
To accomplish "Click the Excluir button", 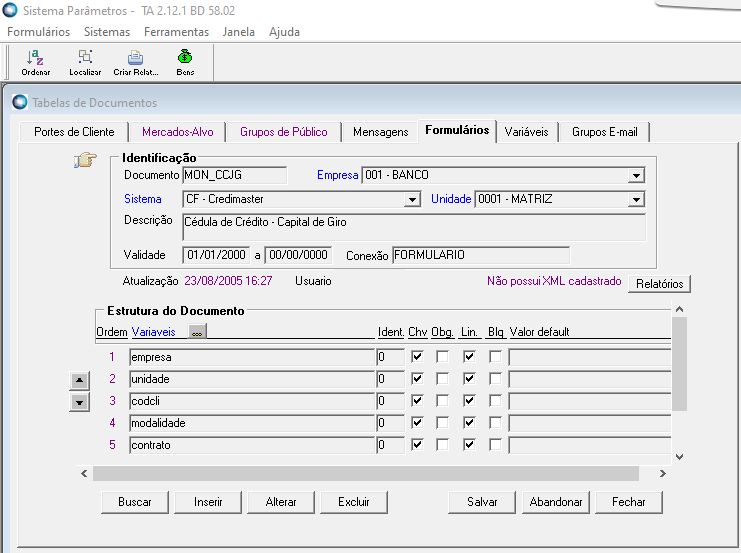I will point(353,502).
